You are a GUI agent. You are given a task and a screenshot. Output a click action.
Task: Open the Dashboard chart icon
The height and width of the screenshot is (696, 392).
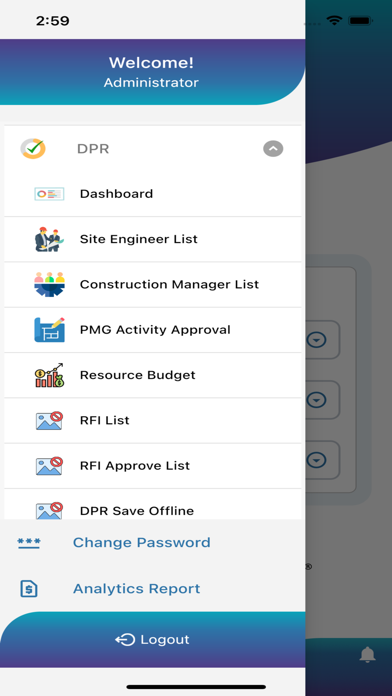pyautogui.click(x=49, y=194)
